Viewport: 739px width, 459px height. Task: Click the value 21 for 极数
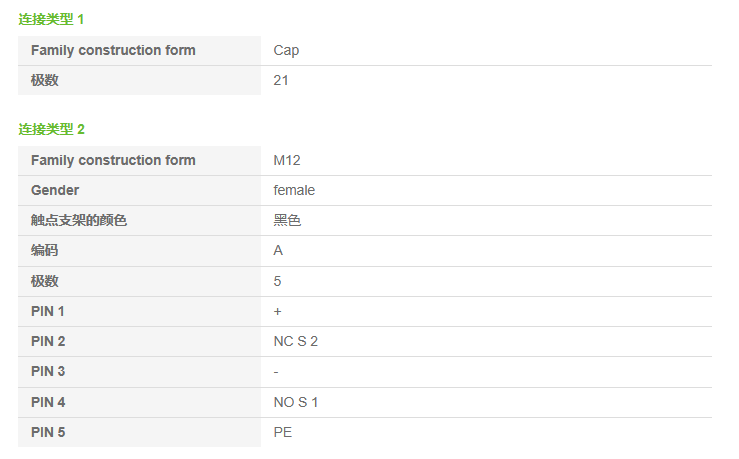pos(281,80)
